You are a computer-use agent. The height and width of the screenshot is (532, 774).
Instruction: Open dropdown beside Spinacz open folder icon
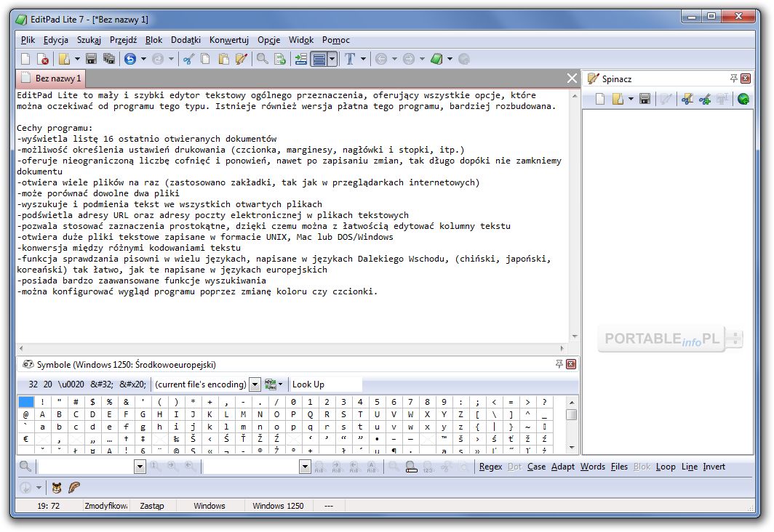(631, 99)
